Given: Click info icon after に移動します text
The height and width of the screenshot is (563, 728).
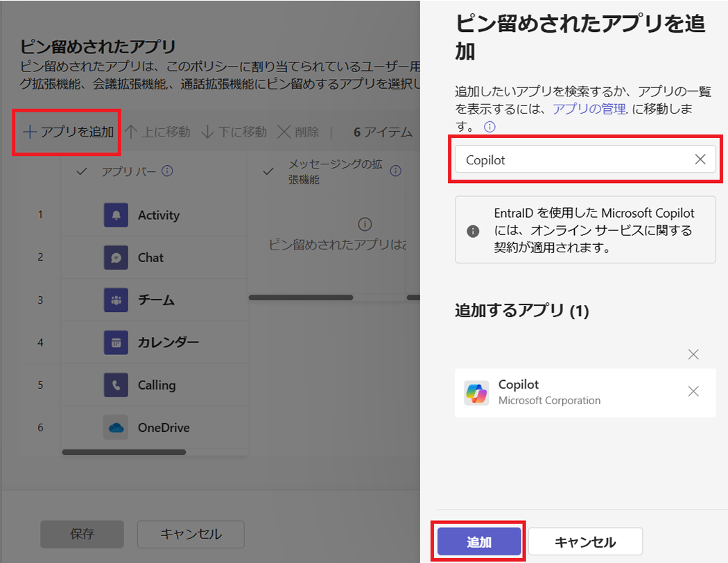Looking at the screenshot, I should pyautogui.click(x=489, y=127).
